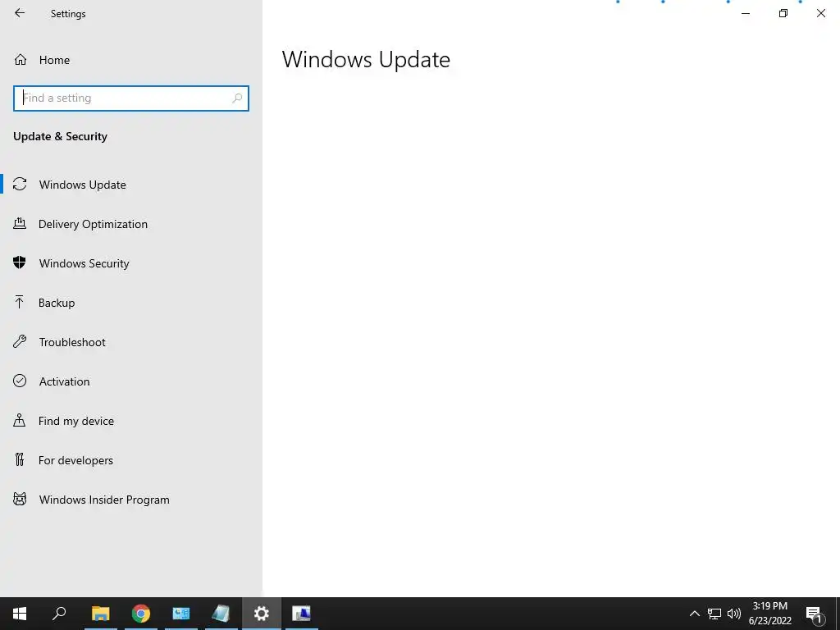Open Delivery Optimization settings

pos(131,224)
